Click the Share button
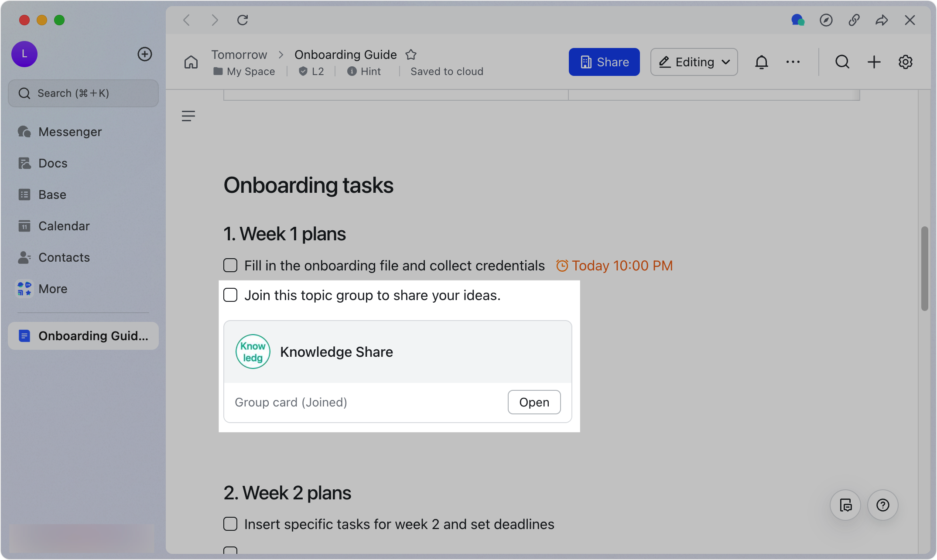Screen dimensions: 937x560 (x=604, y=62)
